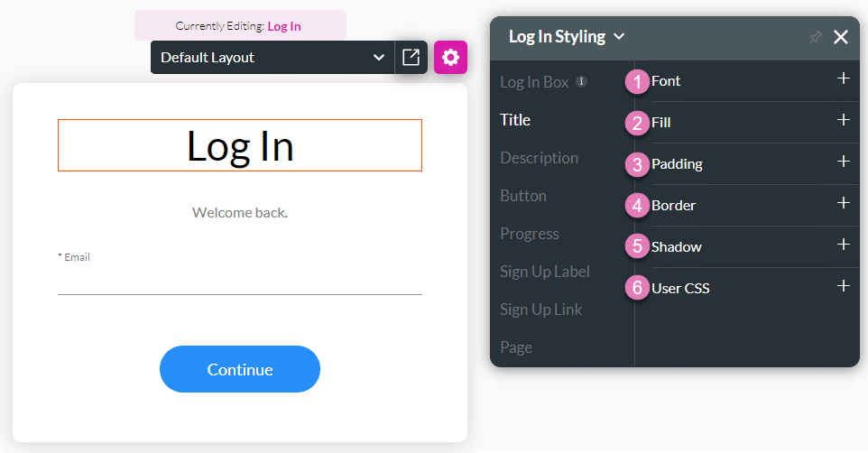Switch to the Progress styling tab
This screenshot has width=868, height=453.
530,234
